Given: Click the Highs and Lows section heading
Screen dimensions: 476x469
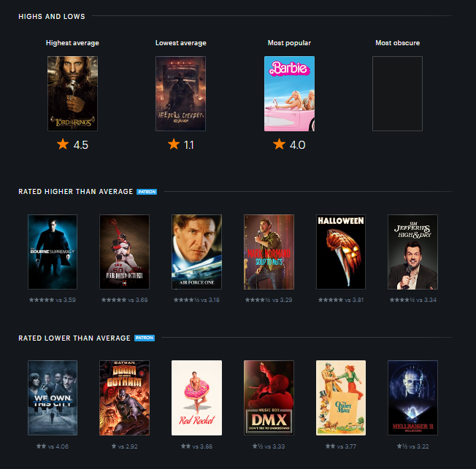Looking at the screenshot, I should (52, 16).
